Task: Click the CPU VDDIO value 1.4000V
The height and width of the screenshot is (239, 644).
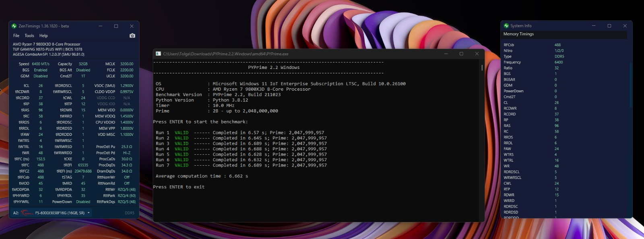Action: click(x=127, y=122)
